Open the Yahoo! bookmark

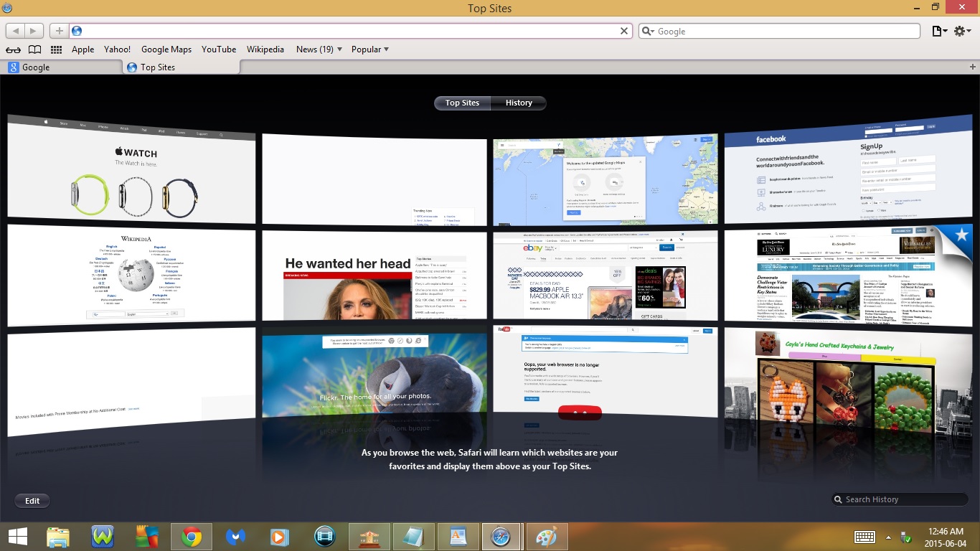(117, 50)
